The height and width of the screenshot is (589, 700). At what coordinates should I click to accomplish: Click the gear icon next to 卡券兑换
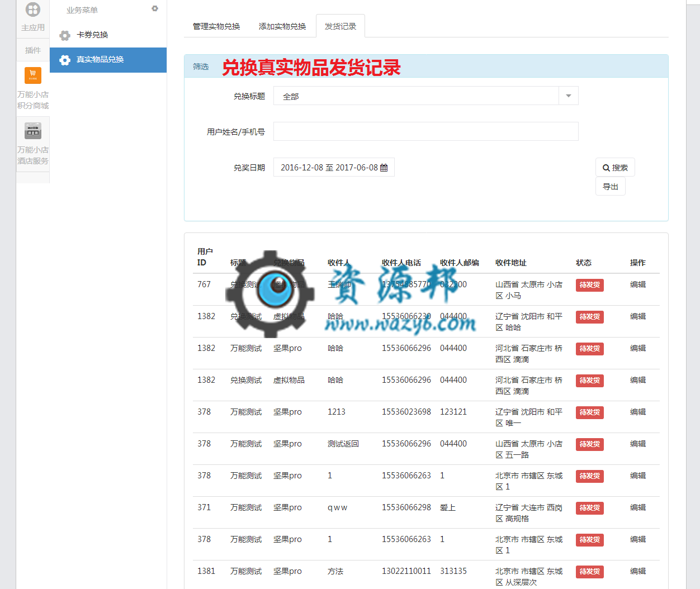pos(65,35)
